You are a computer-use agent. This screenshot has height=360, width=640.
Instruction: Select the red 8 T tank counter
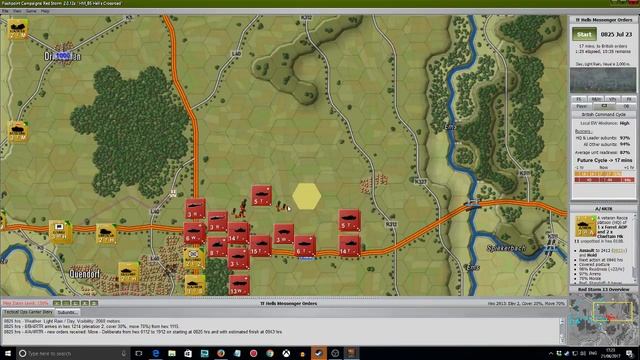[x=217, y=247]
